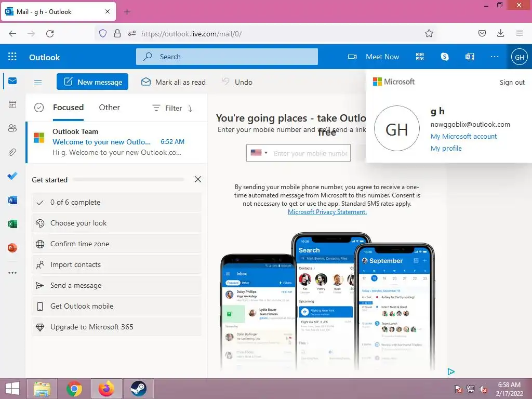Screen dimensions: 532x399
Task: Open To Do checkmark icon
Action: coord(12,176)
